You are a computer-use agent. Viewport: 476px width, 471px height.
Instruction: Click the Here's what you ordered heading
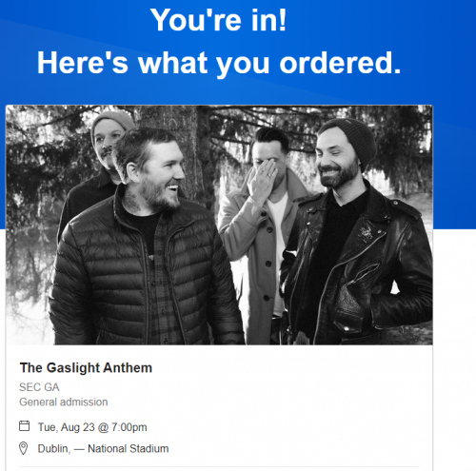219,63
